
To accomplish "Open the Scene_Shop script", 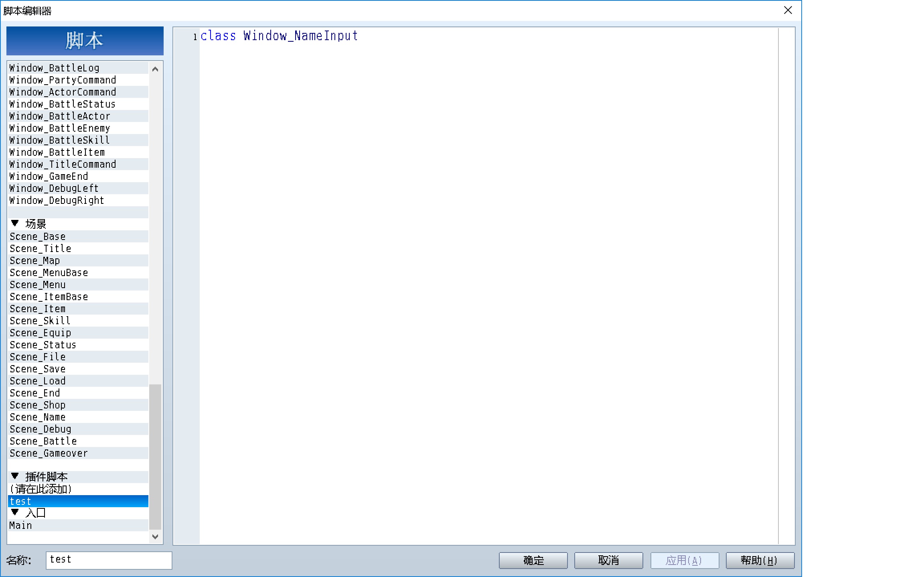I will (x=78, y=405).
